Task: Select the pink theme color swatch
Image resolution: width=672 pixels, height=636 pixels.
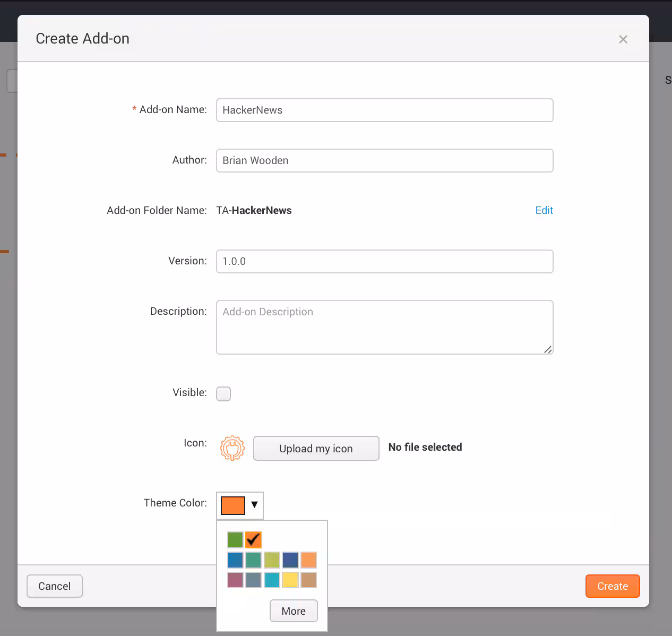Action: tap(235, 580)
